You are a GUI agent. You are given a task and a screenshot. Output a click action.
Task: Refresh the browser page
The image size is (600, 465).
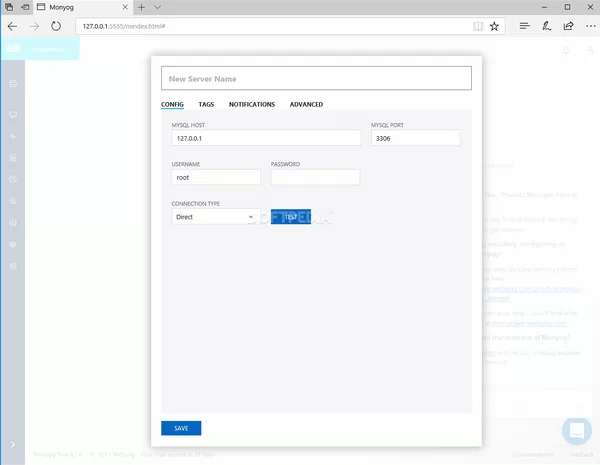pyautogui.click(x=56, y=26)
